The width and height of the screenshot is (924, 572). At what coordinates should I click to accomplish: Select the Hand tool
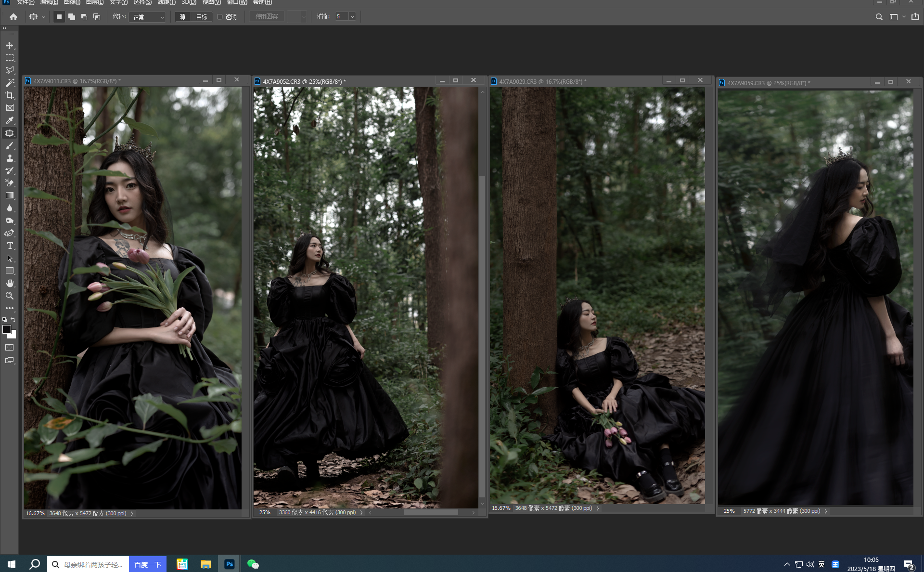pyautogui.click(x=10, y=283)
